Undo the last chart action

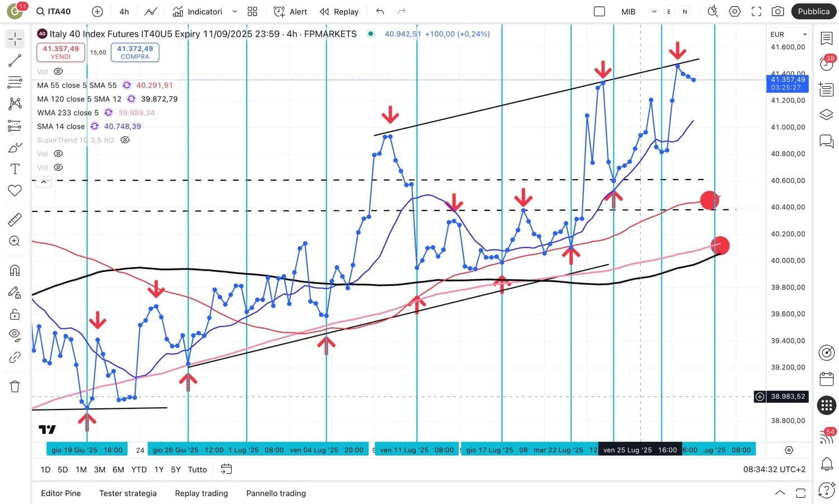380,11
